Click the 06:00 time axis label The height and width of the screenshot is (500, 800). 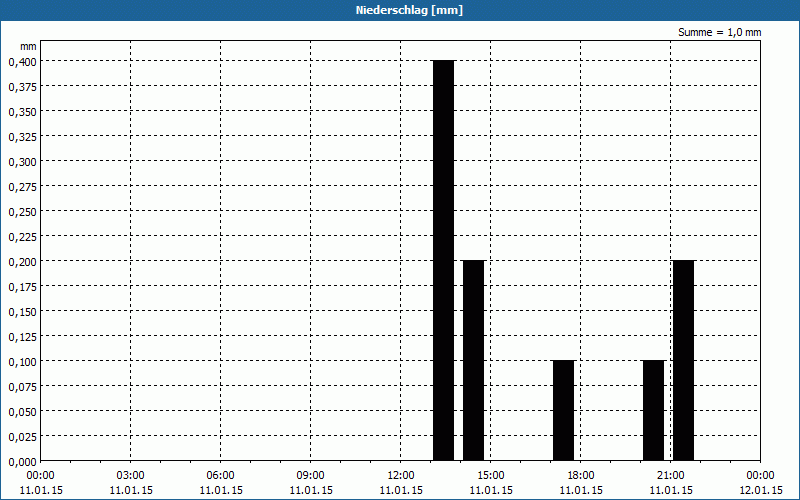pos(220,476)
